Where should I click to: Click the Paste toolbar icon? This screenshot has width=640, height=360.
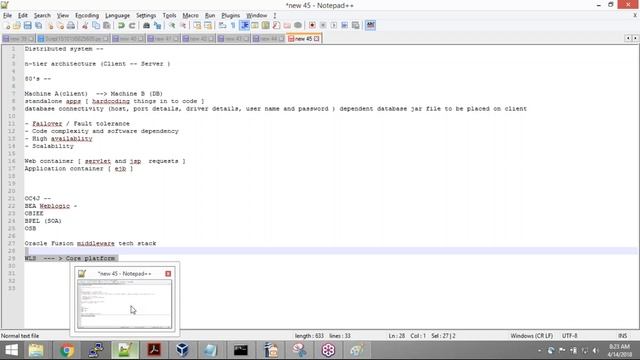[x=107, y=25]
